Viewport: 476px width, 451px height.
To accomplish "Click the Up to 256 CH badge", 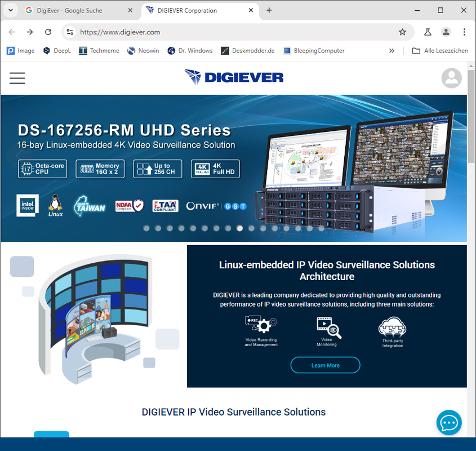I will (x=158, y=169).
